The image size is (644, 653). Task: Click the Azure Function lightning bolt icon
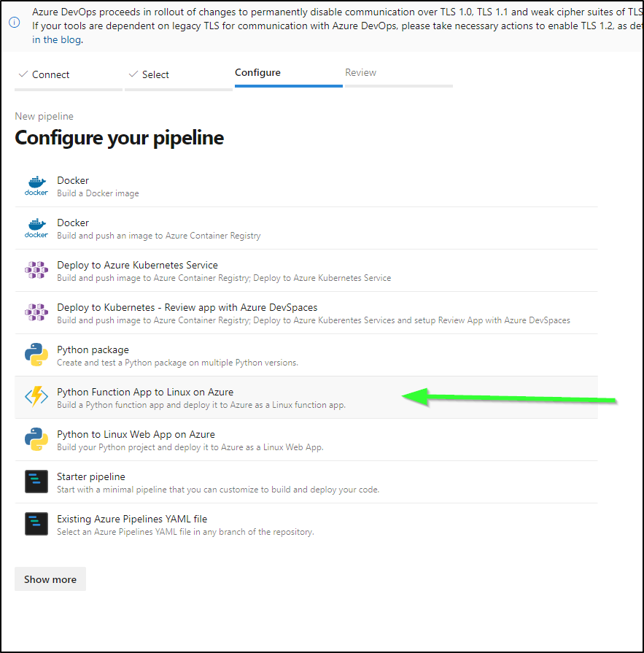(x=36, y=397)
